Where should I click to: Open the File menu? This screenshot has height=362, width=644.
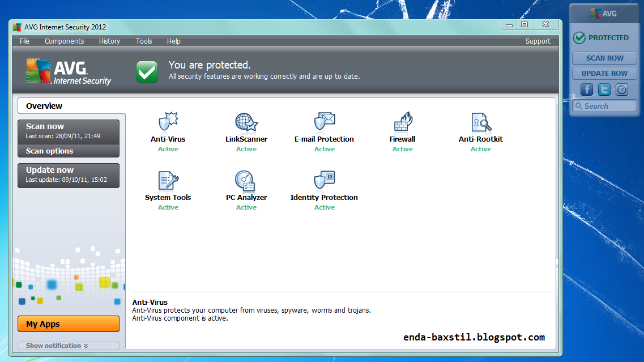pyautogui.click(x=25, y=41)
